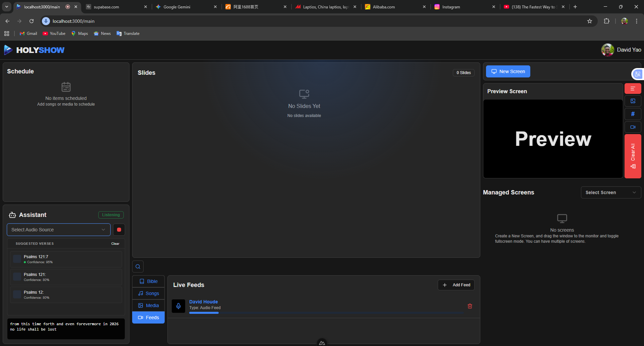
Task: Open the Chrome apps grid shortcut
Action: (7, 34)
